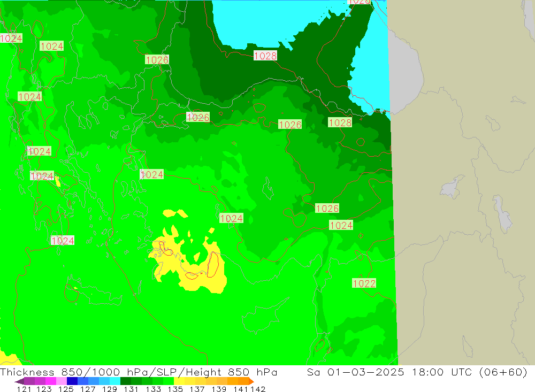Viewport: 535px width, 392px height.
Task: Click the 'UTC' text in the caption
Action: pyautogui.click(x=462, y=372)
